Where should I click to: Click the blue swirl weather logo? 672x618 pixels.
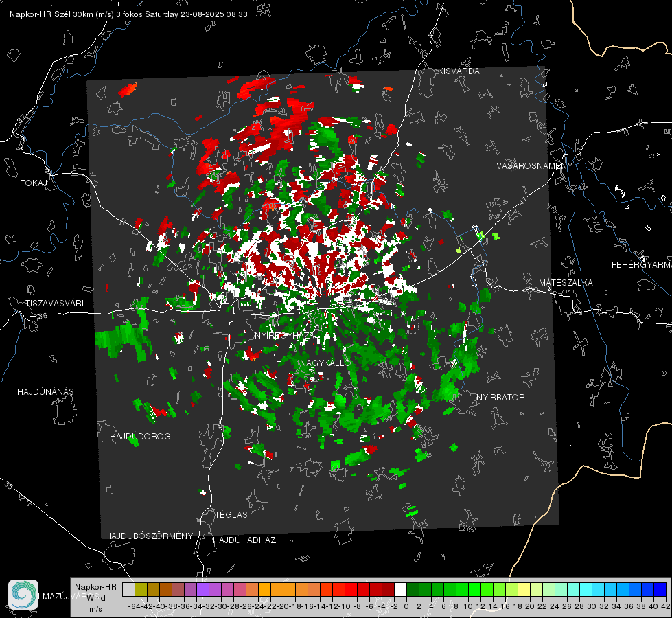[23, 595]
